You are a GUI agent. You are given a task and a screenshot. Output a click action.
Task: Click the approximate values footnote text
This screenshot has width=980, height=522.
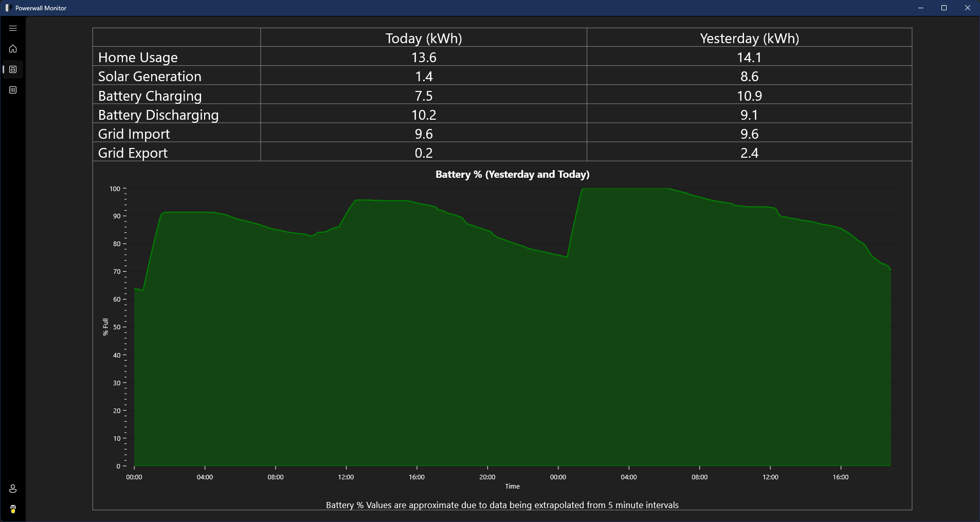point(502,505)
